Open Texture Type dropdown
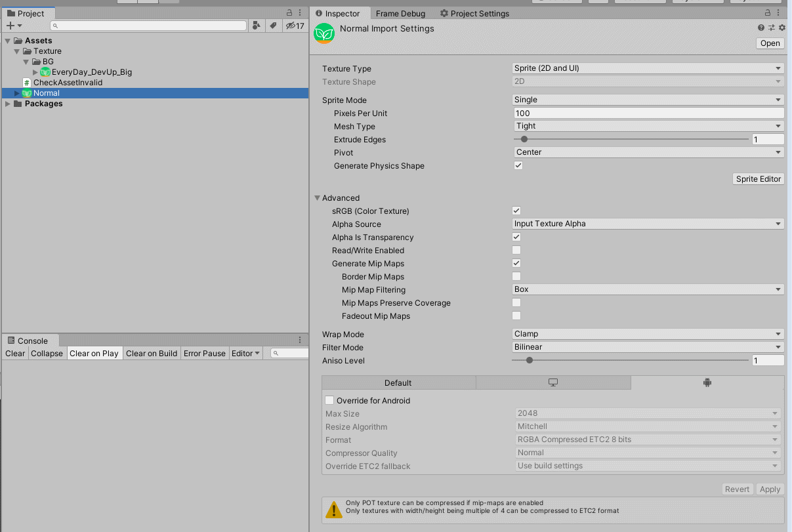 648,68
